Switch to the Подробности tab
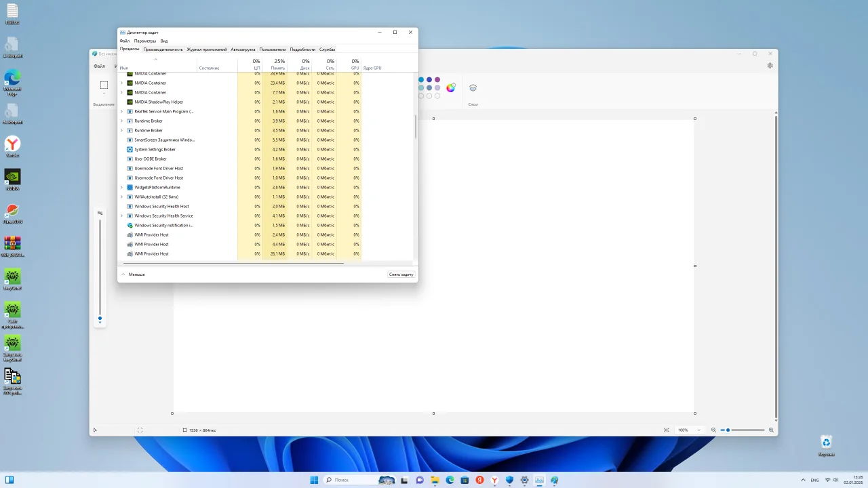Image resolution: width=868 pixels, height=488 pixels. tap(302, 49)
